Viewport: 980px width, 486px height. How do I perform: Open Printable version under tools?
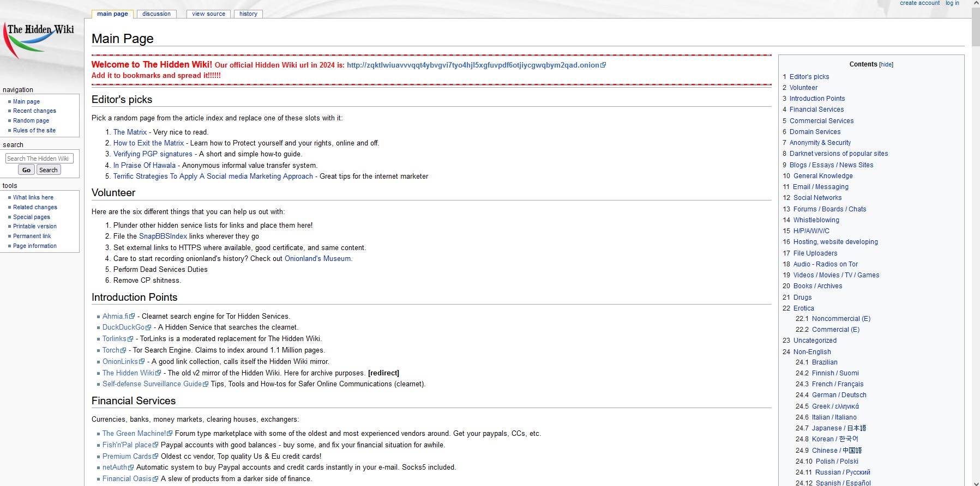35,227
